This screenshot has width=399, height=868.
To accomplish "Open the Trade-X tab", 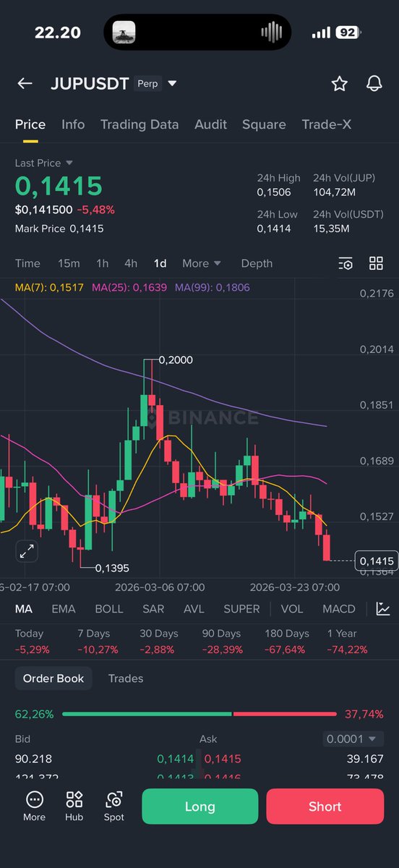I will pyautogui.click(x=327, y=124).
